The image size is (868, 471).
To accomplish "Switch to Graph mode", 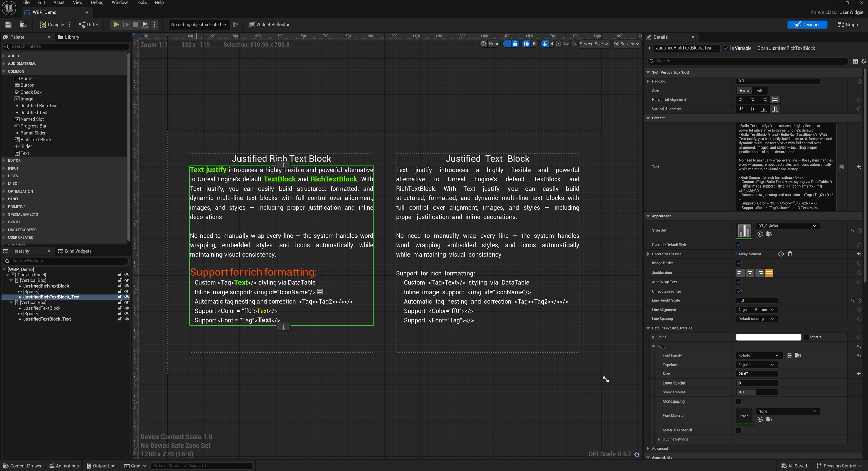I will [x=848, y=24].
